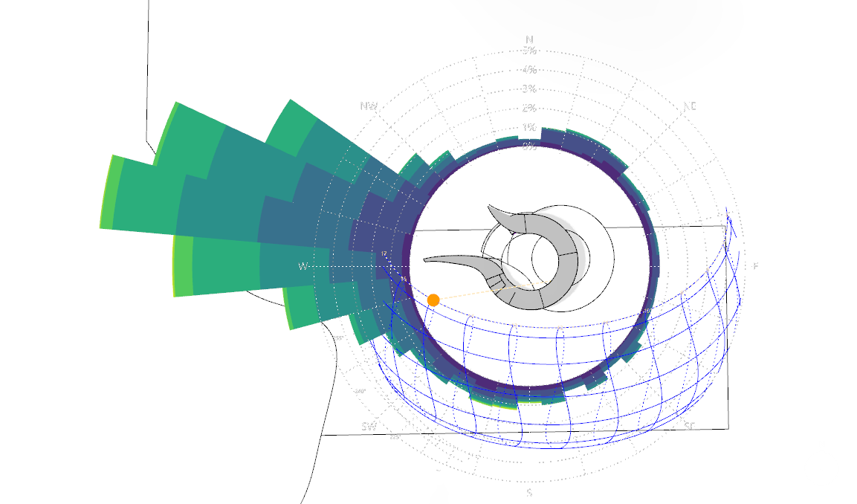Click the "5%" ring label

coord(529,51)
